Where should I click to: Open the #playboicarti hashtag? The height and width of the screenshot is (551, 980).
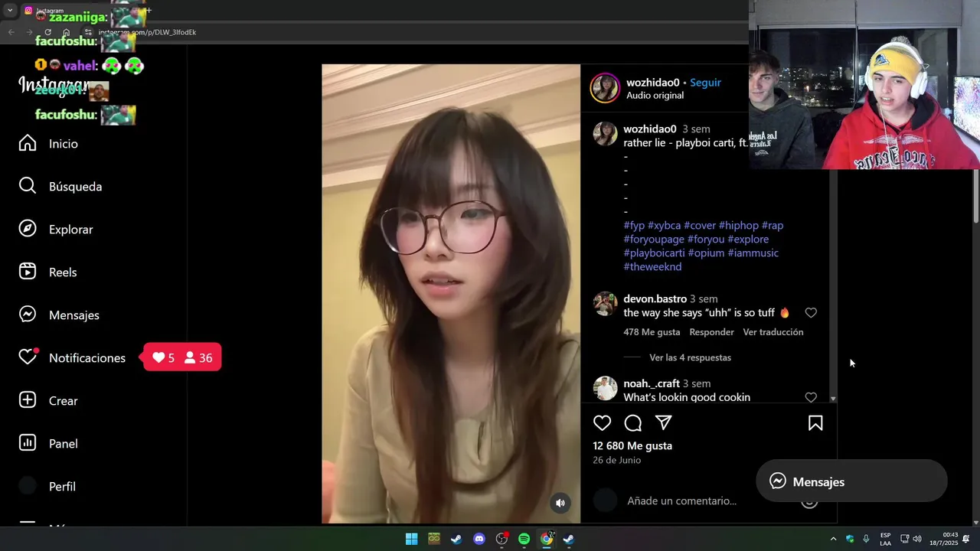[x=654, y=253]
